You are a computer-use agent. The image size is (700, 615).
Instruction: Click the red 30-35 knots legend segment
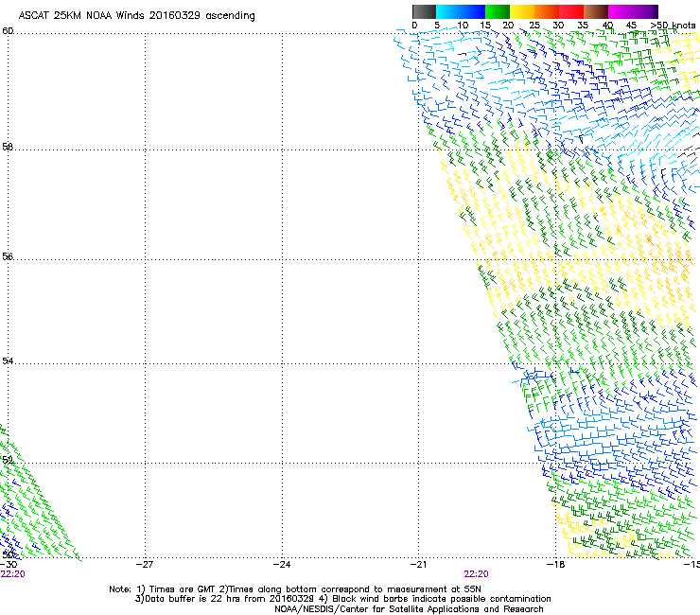coord(571,11)
